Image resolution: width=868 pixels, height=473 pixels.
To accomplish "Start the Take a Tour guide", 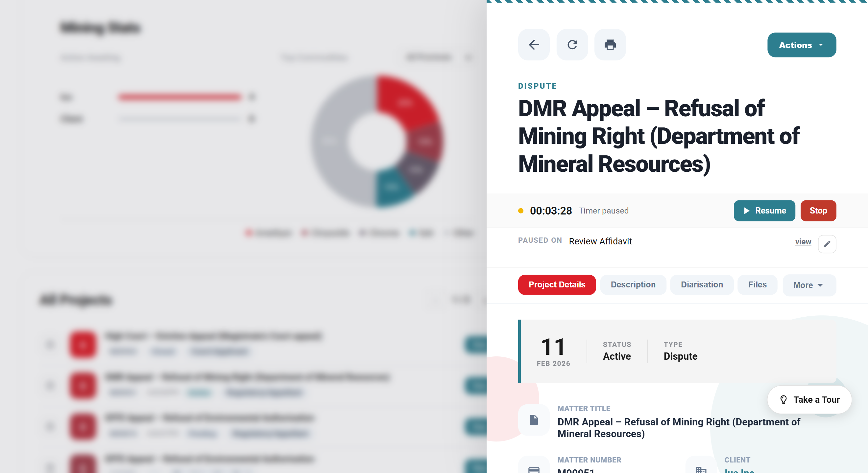I will (809, 400).
